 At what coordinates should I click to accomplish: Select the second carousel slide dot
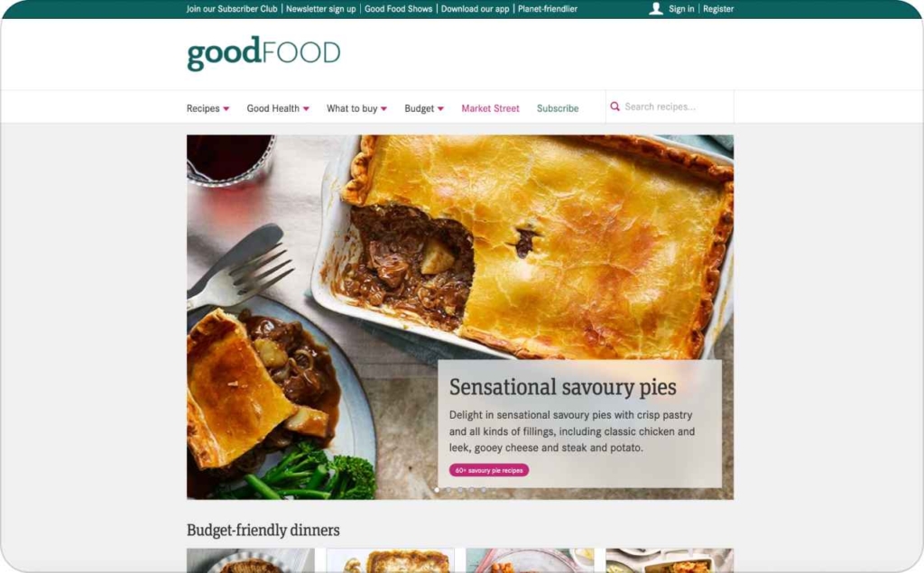click(x=448, y=490)
